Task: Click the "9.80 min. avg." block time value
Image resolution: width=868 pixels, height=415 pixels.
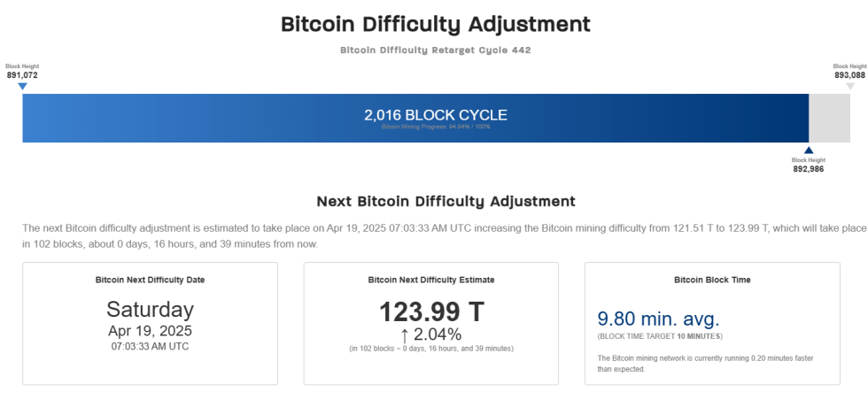Action: pyautogui.click(x=658, y=319)
